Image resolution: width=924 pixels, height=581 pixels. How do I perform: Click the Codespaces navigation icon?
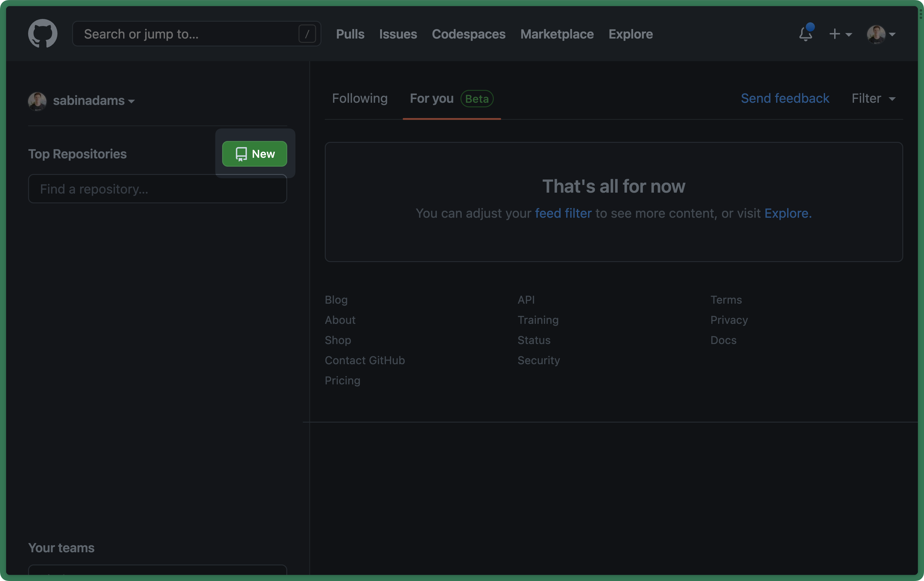click(469, 33)
